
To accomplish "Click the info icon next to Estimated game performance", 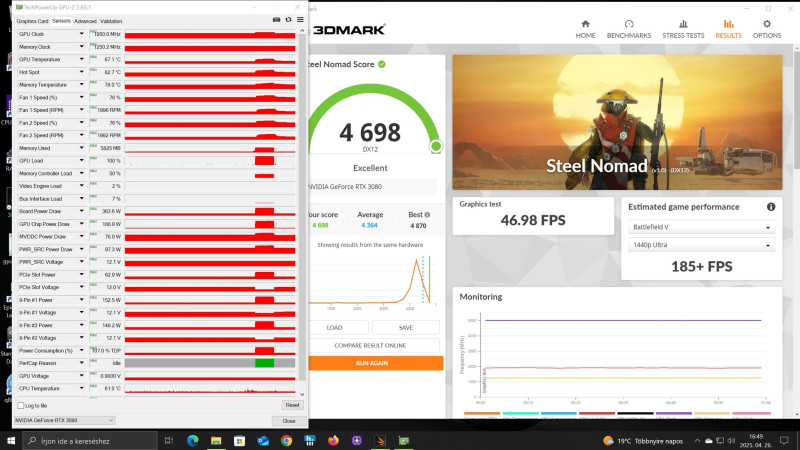I will [771, 207].
